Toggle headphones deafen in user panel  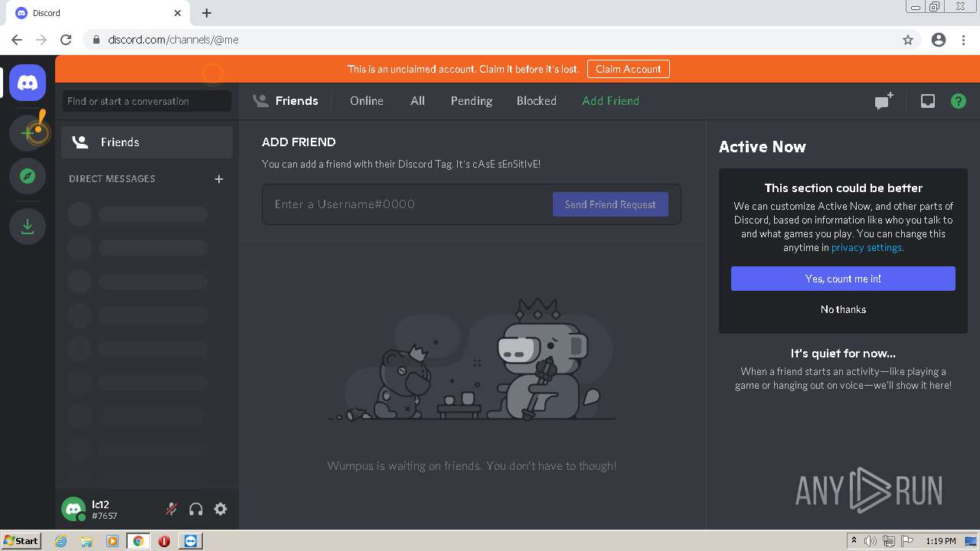pos(196,509)
